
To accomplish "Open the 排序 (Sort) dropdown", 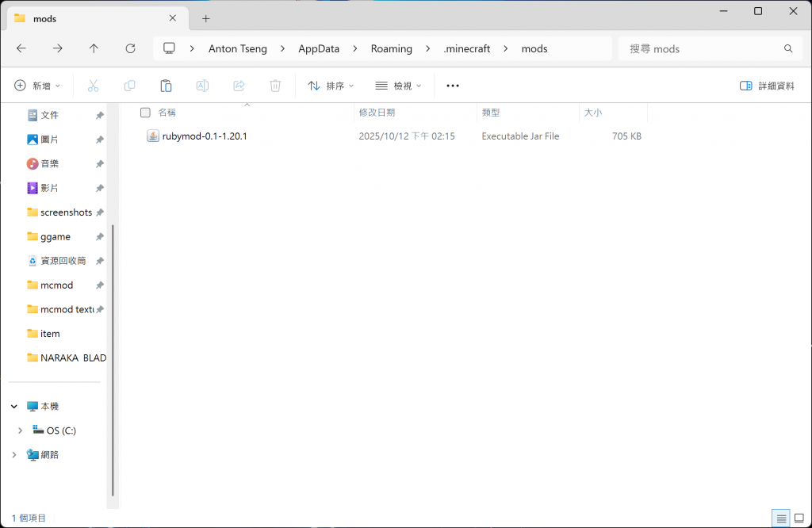I will (331, 86).
